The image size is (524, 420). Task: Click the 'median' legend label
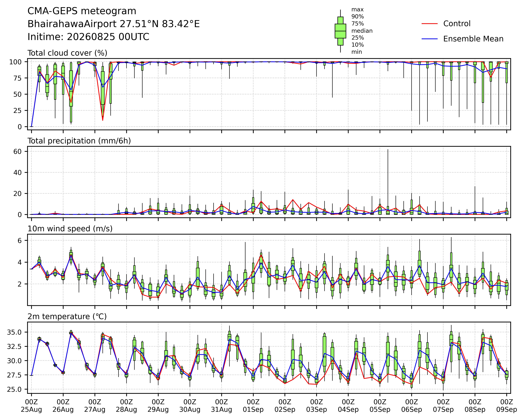[x=362, y=31]
